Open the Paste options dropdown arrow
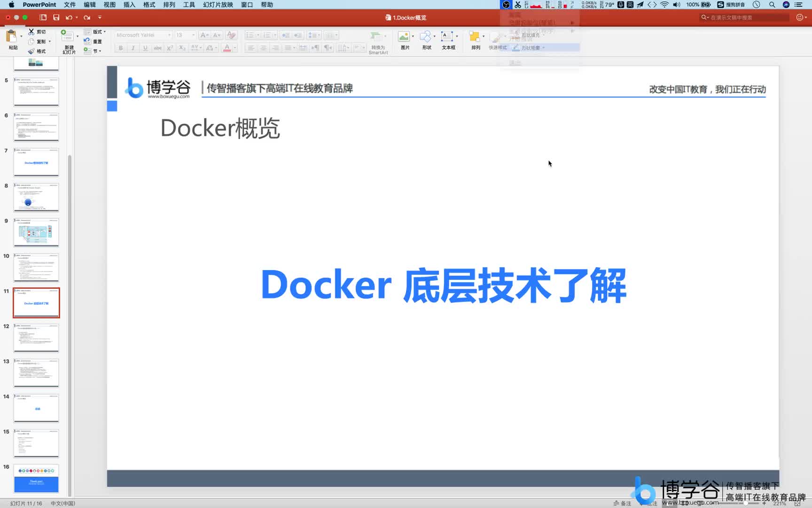The height and width of the screenshot is (508, 812). tap(21, 36)
